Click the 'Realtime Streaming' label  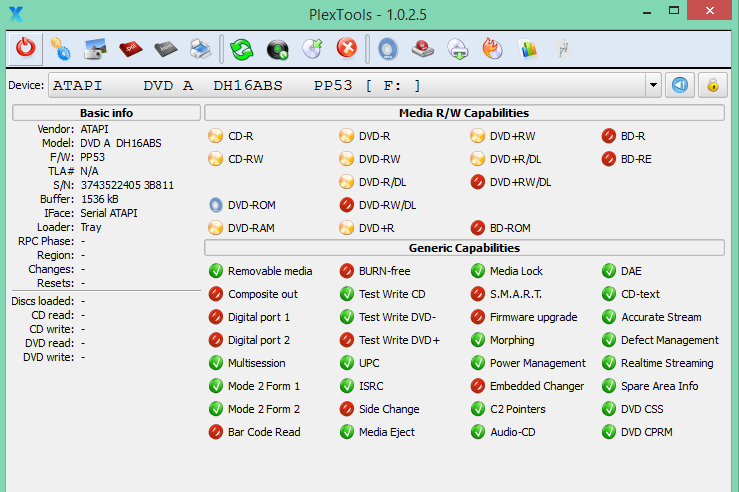pyautogui.click(x=667, y=363)
